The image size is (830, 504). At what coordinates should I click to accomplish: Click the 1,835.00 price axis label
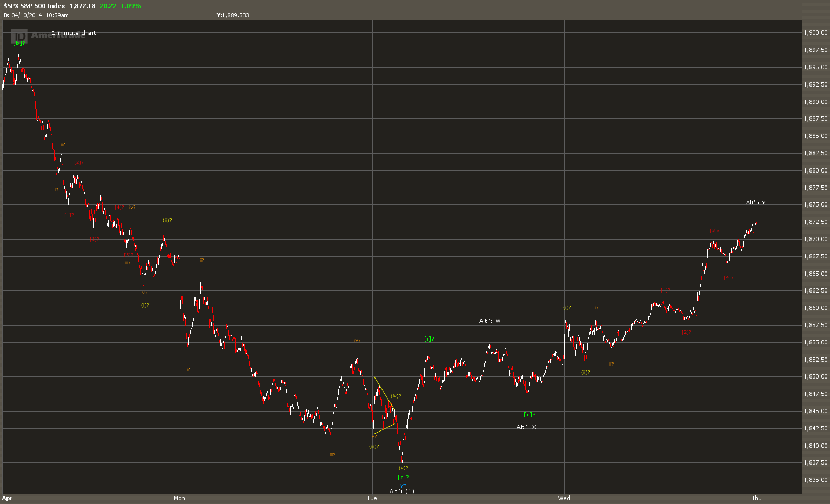click(816, 480)
